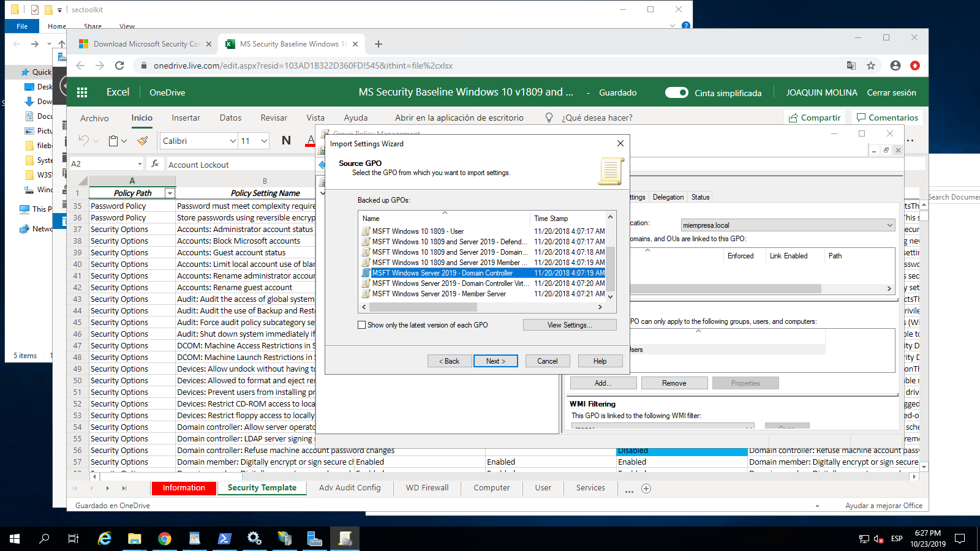Click the format painter brush icon

point(143,141)
